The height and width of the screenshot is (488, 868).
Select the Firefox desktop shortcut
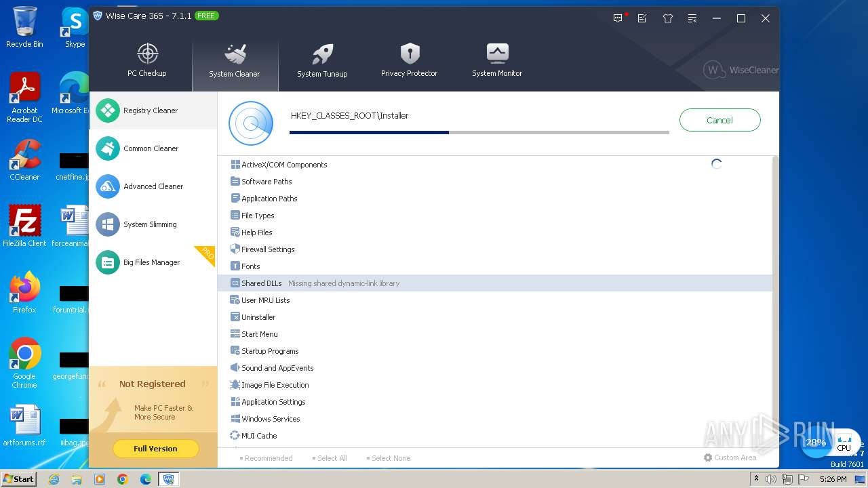click(x=24, y=293)
